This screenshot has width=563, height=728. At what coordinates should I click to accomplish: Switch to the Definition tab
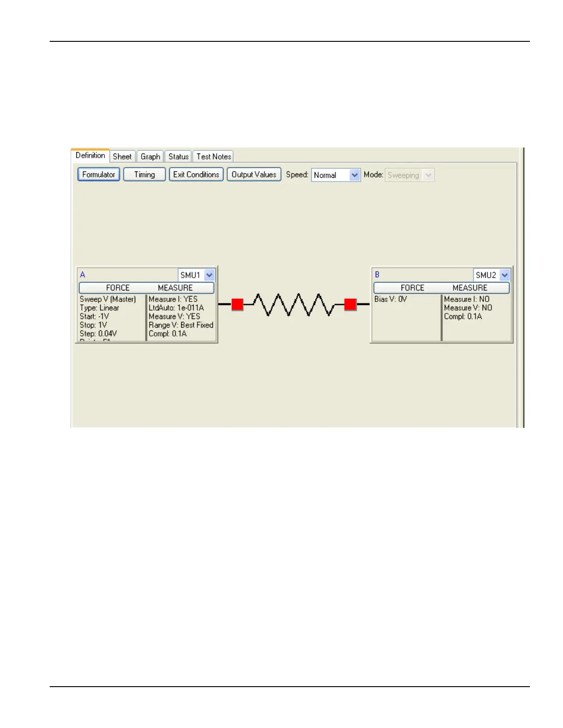click(90, 156)
